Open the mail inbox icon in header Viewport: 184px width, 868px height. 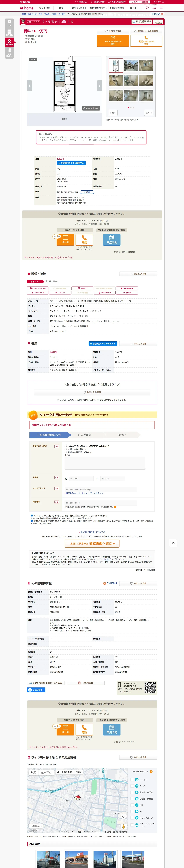click(154, 8)
